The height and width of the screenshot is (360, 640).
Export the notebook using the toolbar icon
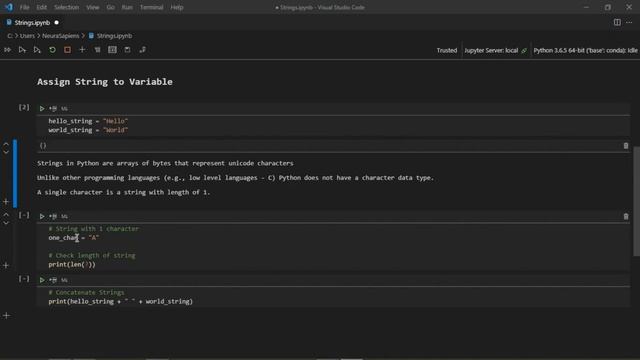[x=142, y=50]
